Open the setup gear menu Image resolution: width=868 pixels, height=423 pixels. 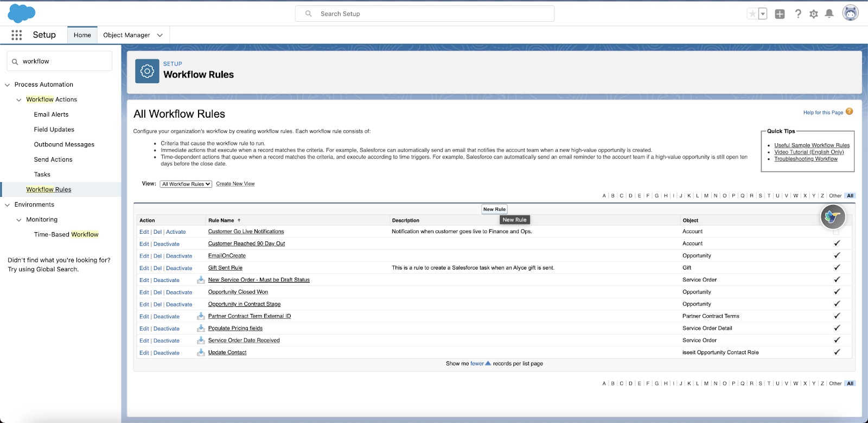tap(814, 14)
